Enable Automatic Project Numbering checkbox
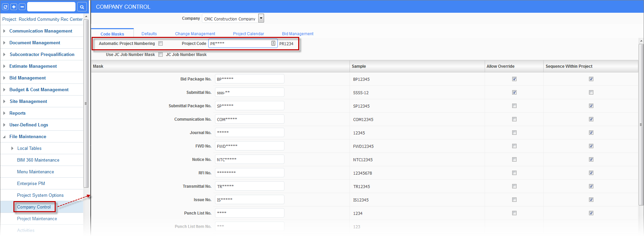Screen dimensions: 644x236 (161, 44)
